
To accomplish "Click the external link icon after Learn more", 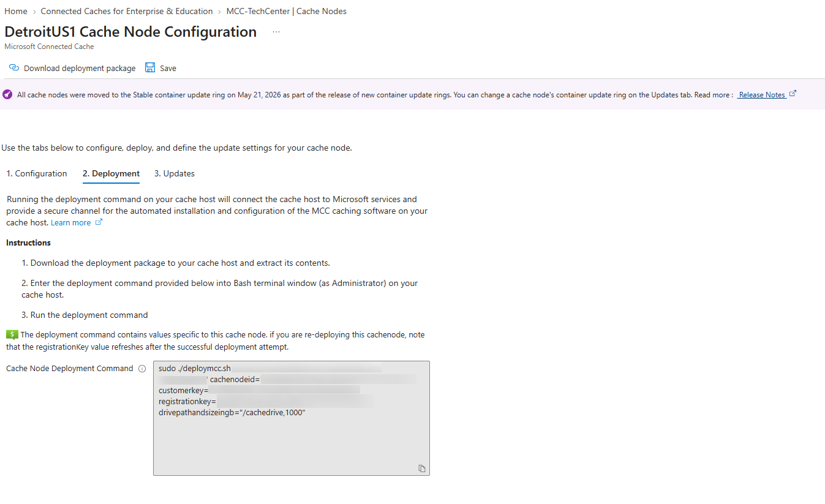I will click(99, 222).
